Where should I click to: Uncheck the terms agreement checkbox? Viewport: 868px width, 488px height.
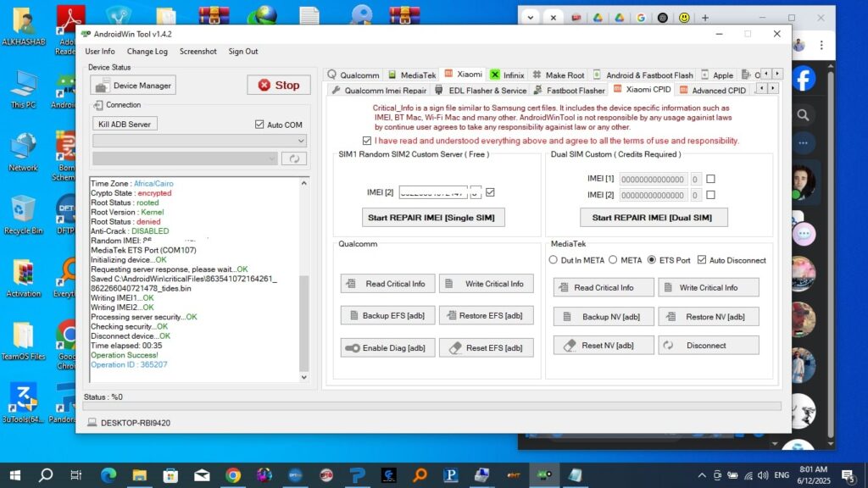tap(366, 141)
